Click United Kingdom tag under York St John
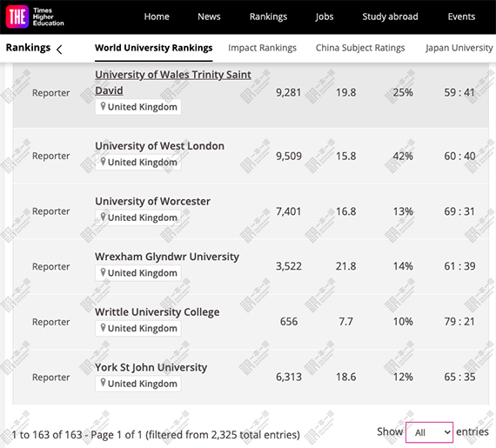The image size is (496, 448). [x=138, y=384]
